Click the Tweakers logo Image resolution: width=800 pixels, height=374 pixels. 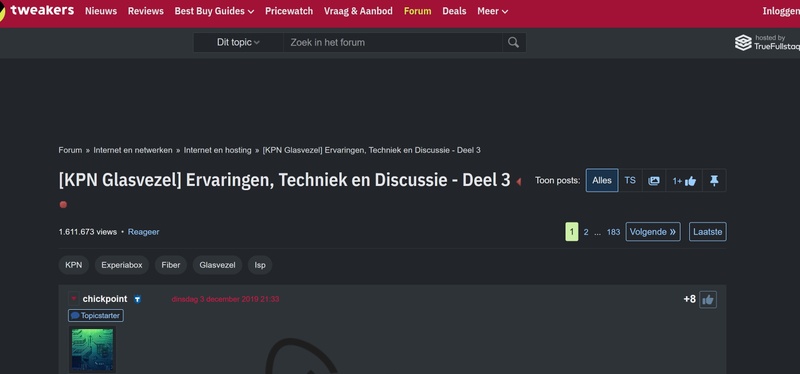click(37, 11)
